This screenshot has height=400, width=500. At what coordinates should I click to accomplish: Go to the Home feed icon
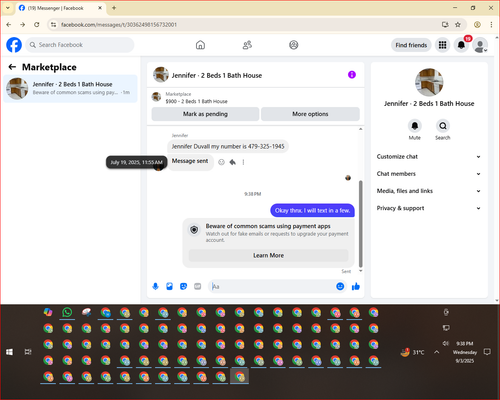coord(200,45)
